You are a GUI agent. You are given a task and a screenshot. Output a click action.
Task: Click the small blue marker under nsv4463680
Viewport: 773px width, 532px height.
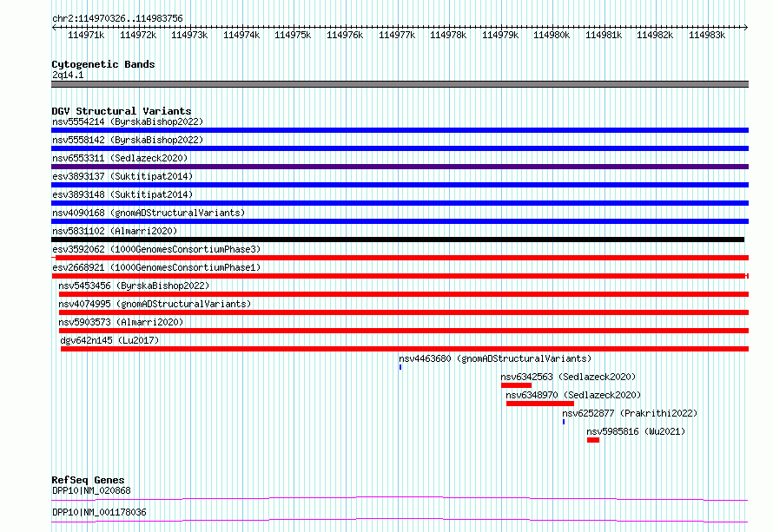(x=400, y=367)
